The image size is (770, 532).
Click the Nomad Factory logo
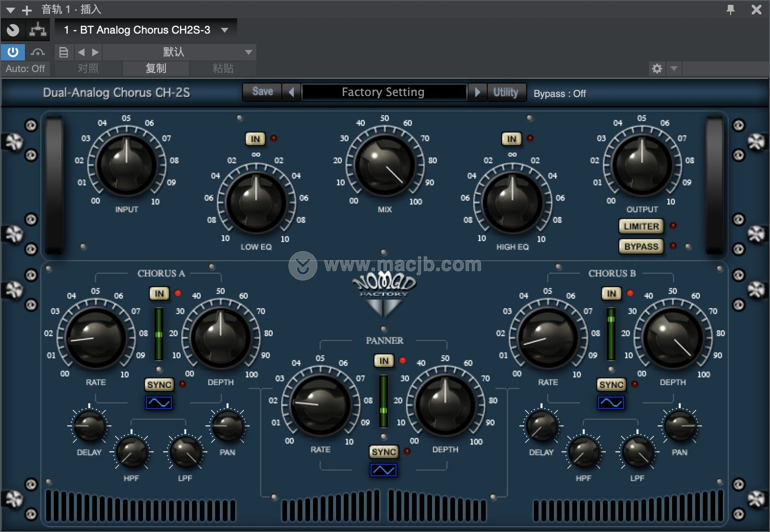coord(384,295)
